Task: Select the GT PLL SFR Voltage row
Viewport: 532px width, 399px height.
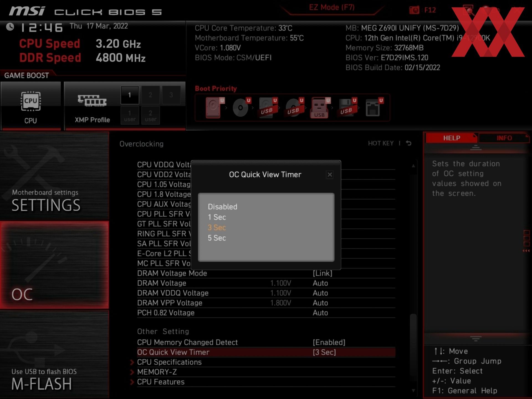Action: [164, 224]
